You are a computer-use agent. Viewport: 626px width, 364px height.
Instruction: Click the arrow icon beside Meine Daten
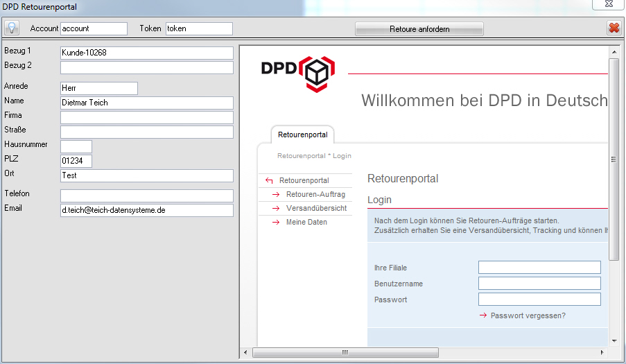(276, 223)
